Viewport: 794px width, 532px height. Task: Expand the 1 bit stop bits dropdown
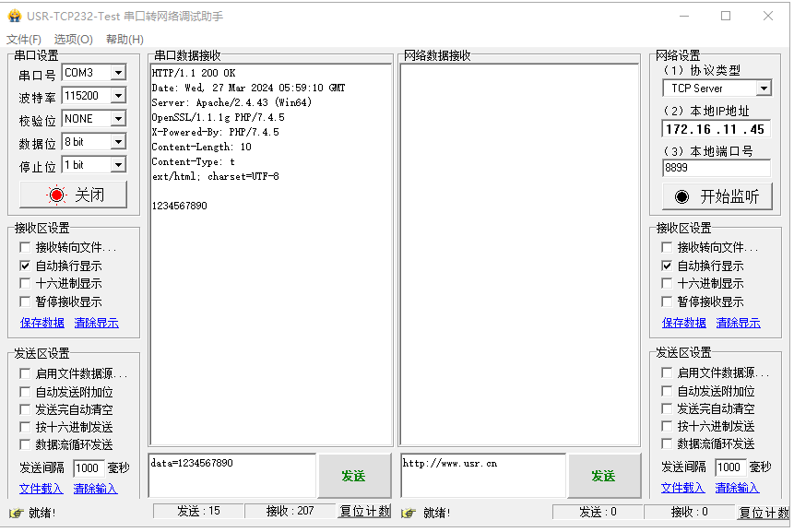[118, 164]
